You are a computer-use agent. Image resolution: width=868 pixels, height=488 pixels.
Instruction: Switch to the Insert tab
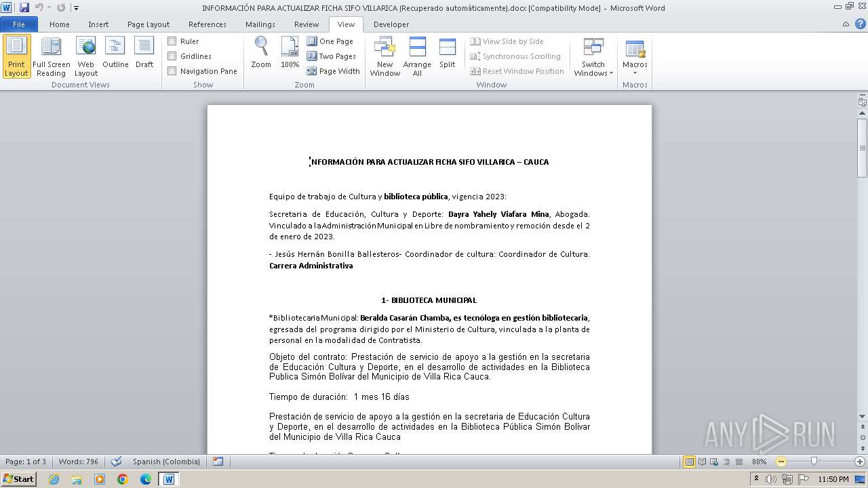98,24
